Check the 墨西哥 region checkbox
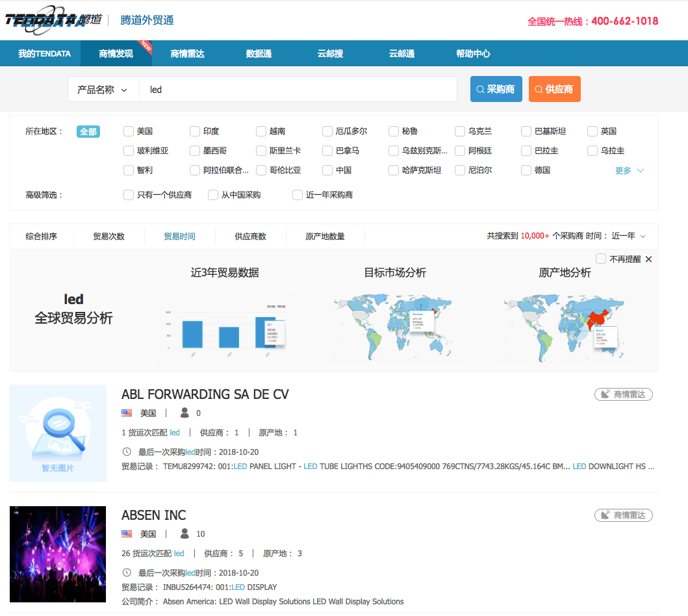The height and width of the screenshot is (616, 688). [195, 151]
